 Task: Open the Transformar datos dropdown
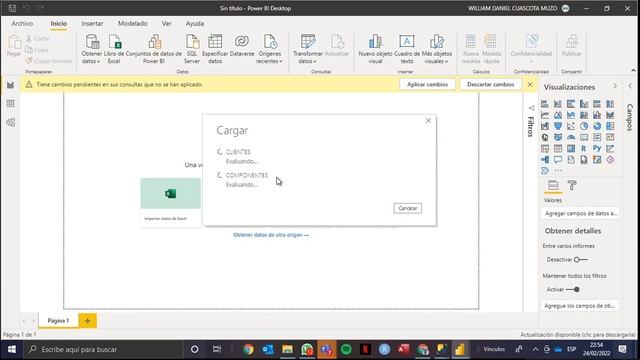308,49
